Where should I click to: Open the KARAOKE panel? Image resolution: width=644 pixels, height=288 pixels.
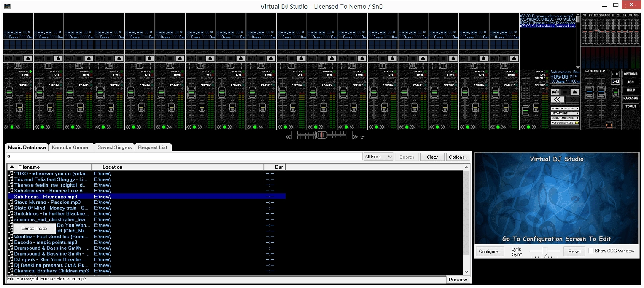(x=631, y=98)
